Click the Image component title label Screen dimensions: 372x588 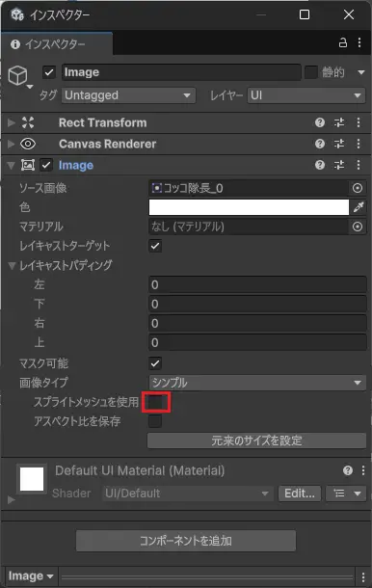pyautogui.click(x=76, y=165)
